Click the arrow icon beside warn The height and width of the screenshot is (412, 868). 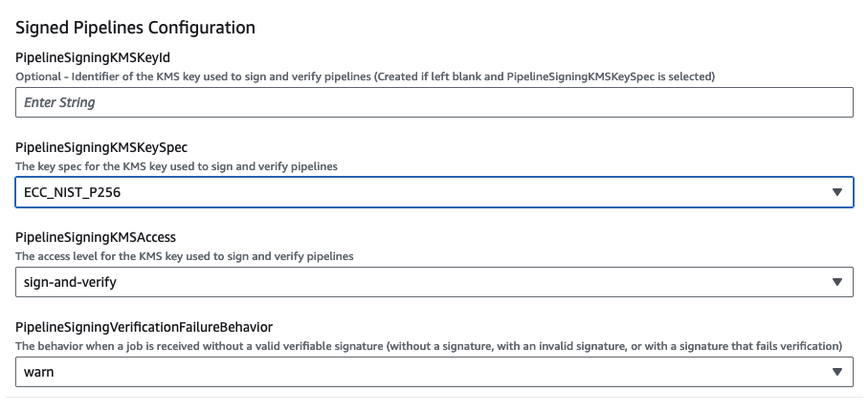click(x=836, y=372)
